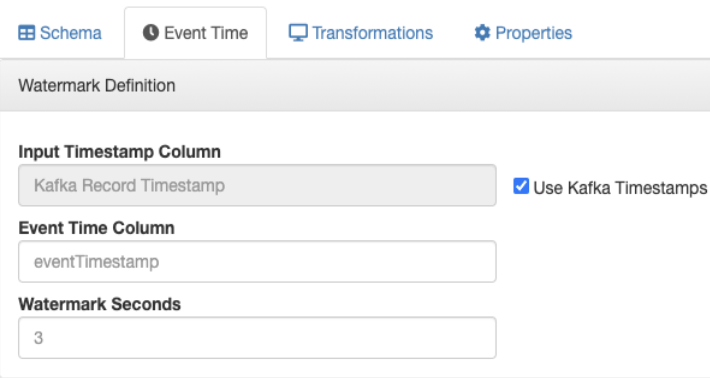Click the Event Time Column label
The image size is (710, 378).
(x=96, y=228)
